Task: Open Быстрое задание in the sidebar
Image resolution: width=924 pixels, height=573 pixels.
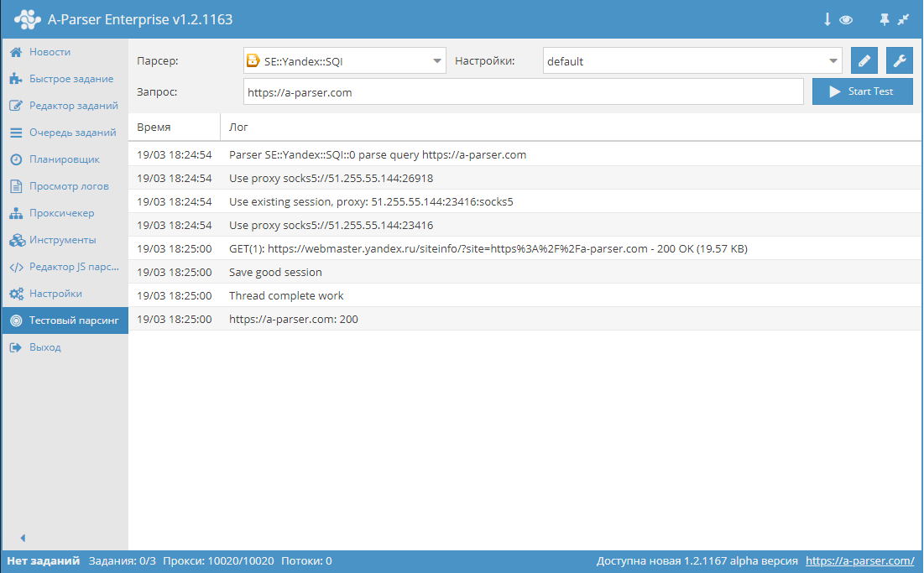Action: tap(65, 79)
